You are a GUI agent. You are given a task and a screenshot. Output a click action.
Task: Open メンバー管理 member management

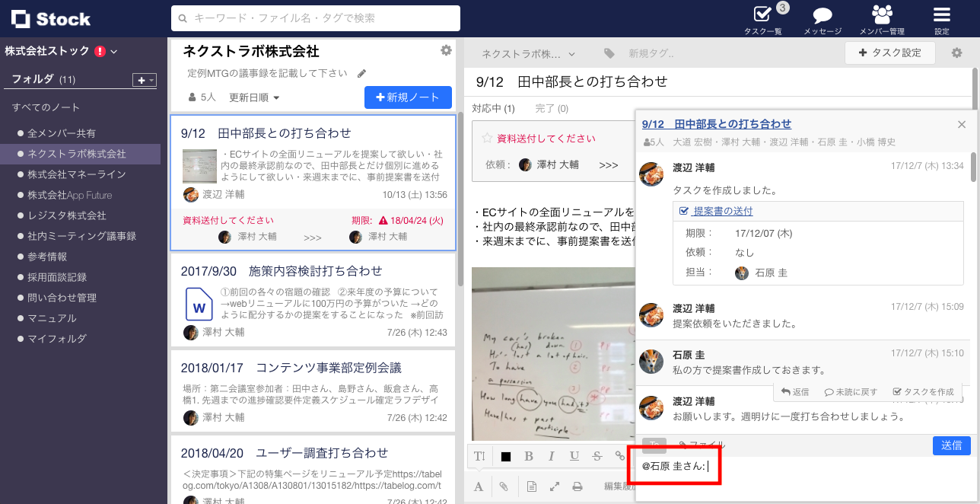[881, 19]
